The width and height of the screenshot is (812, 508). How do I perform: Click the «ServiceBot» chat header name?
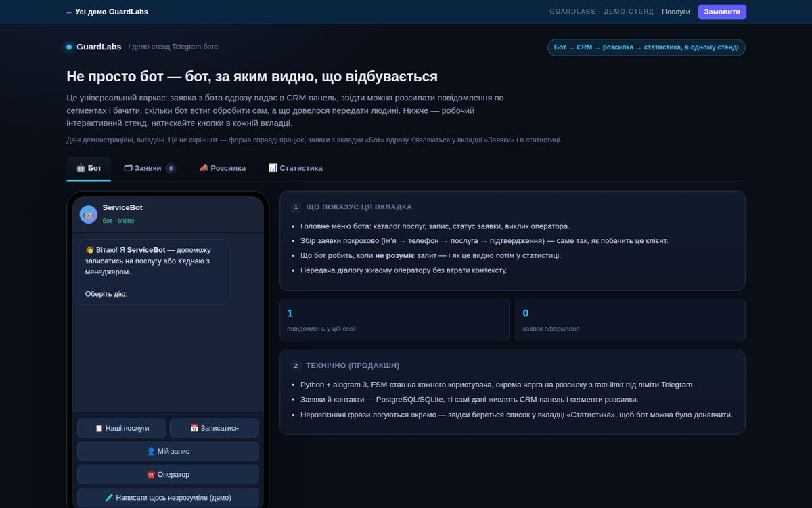click(x=122, y=207)
